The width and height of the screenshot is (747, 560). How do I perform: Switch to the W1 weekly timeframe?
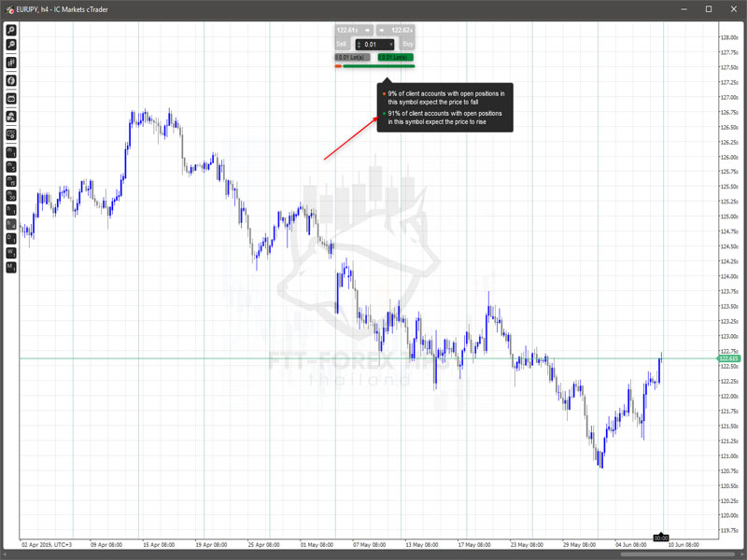click(x=11, y=252)
